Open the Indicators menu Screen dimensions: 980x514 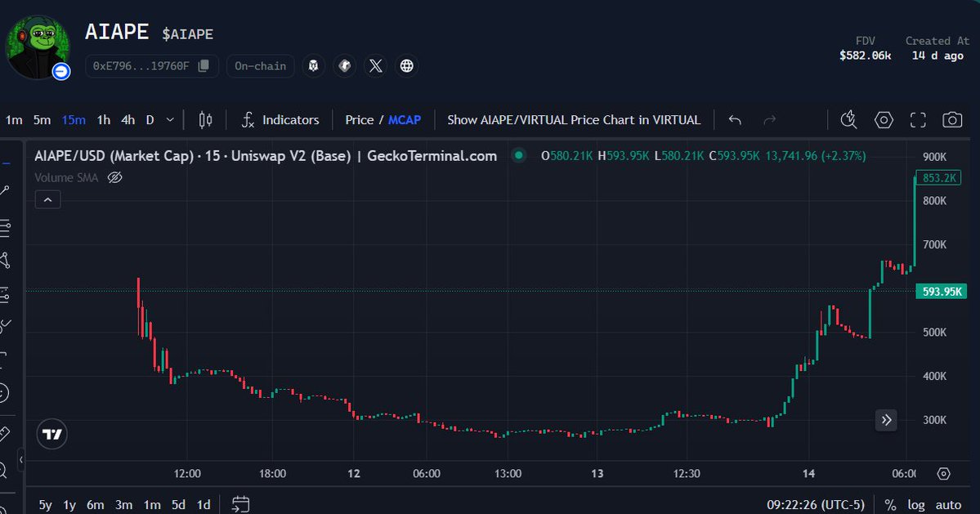point(280,120)
